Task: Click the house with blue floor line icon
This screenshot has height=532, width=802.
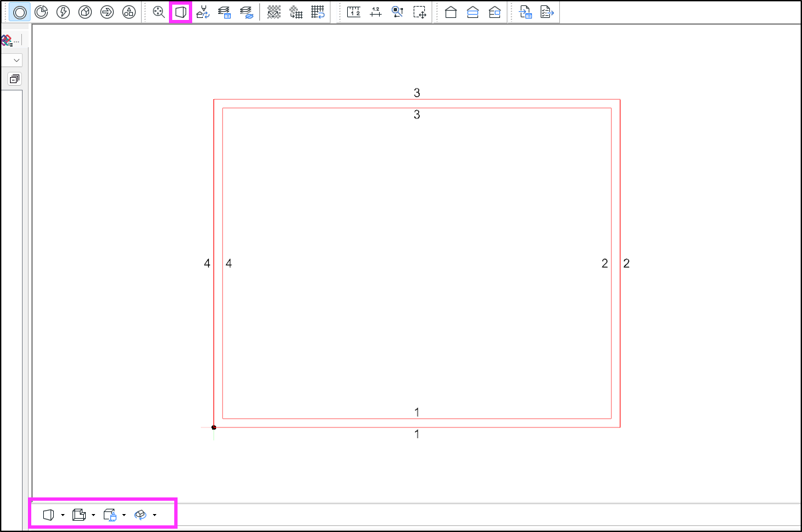Action: [x=473, y=12]
